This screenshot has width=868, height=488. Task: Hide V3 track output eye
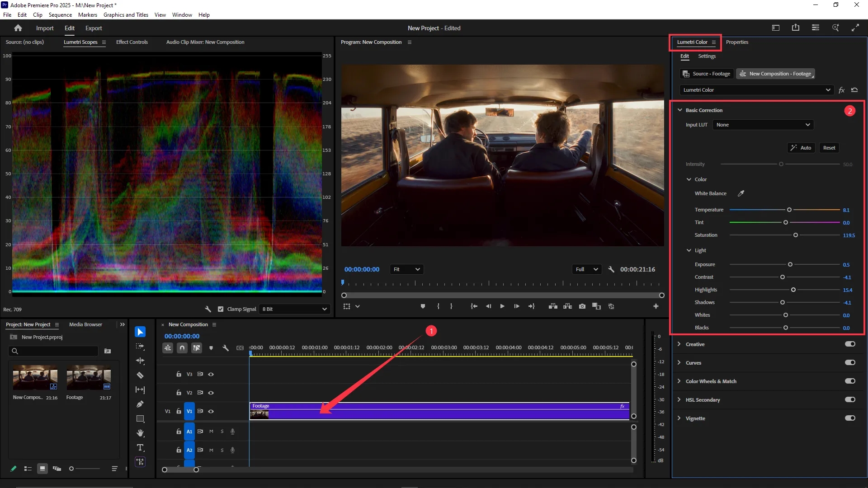pyautogui.click(x=211, y=374)
